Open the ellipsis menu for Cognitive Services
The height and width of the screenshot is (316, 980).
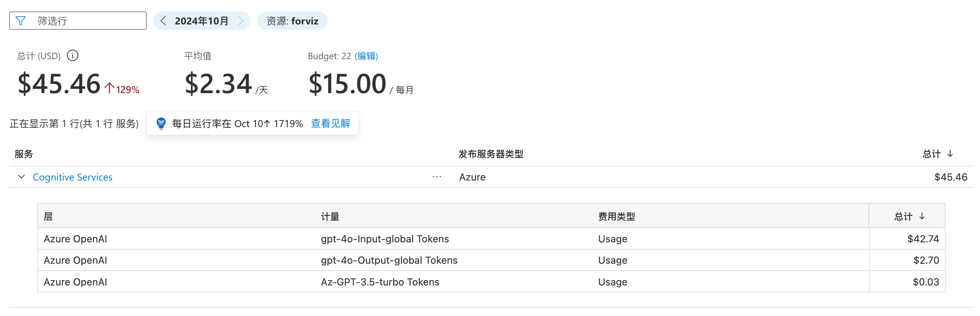coord(437,177)
